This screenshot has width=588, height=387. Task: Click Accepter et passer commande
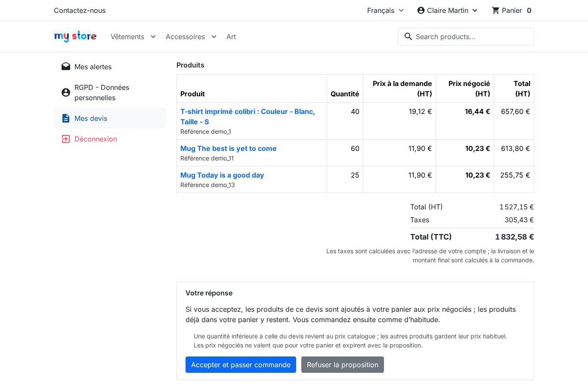click(x=241, y=365)
